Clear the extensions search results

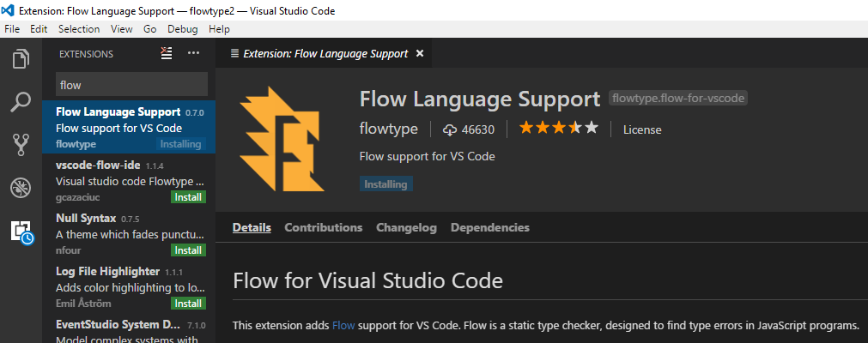pos(166,53)
